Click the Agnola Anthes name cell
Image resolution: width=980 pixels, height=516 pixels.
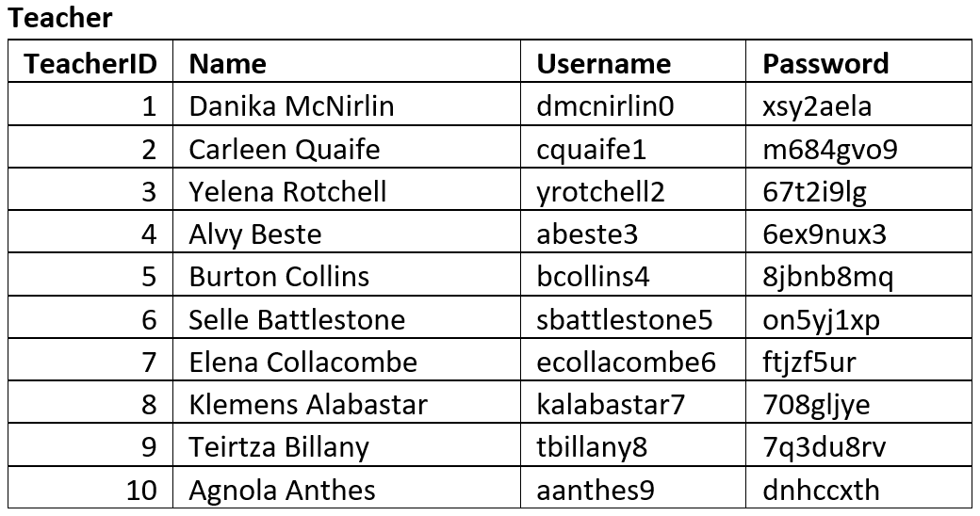pos(282,491)
